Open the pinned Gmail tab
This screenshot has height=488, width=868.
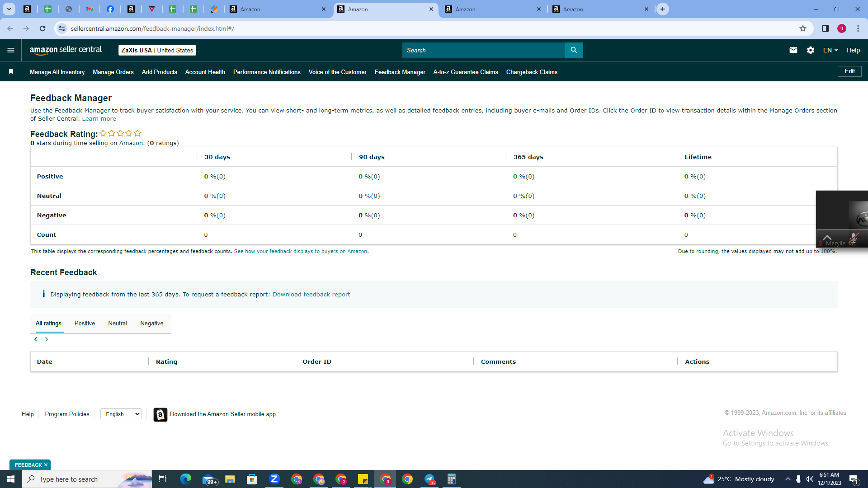90,9
